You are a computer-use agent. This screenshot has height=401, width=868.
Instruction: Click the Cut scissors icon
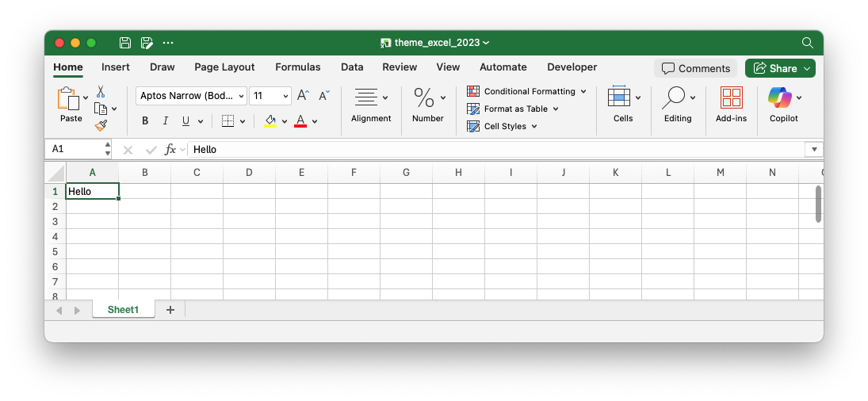point(101,91)
